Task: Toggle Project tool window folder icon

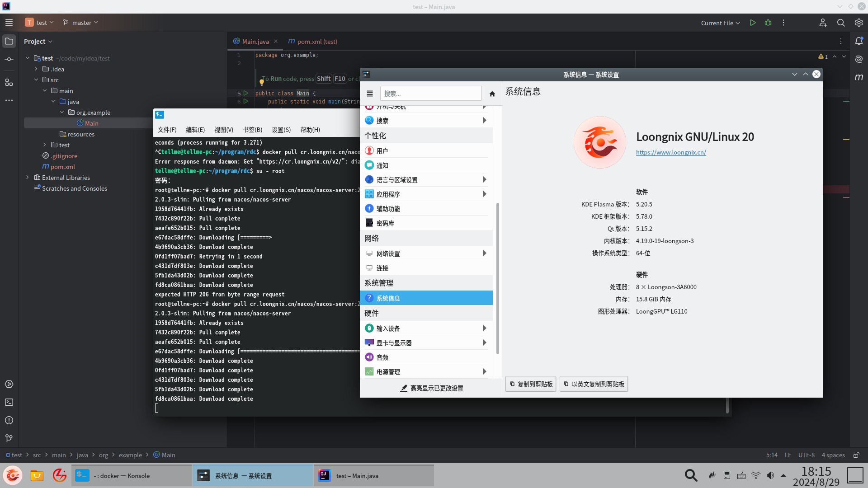Action: 9,41
